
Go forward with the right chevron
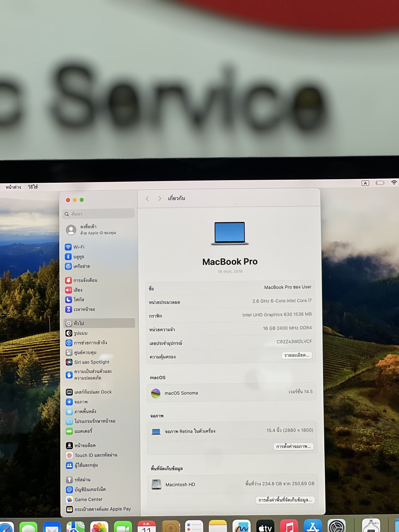[160, 198]
